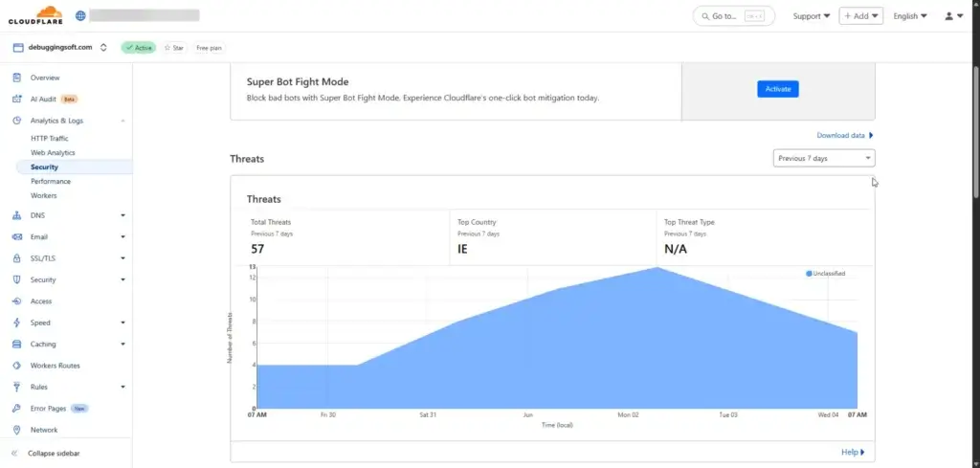Click the Total Threats value 57
The width and height of the screenshot is (980, 468).
pyautogui.click(x=257, y=249)
